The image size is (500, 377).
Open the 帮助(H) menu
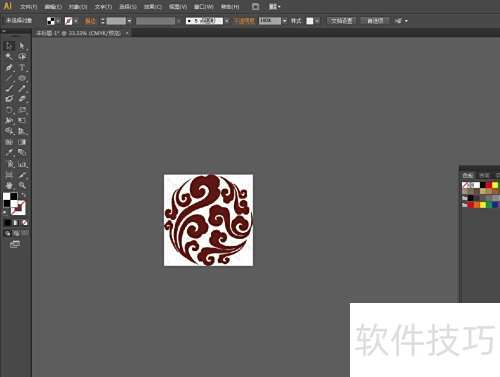tap(230, 7)
